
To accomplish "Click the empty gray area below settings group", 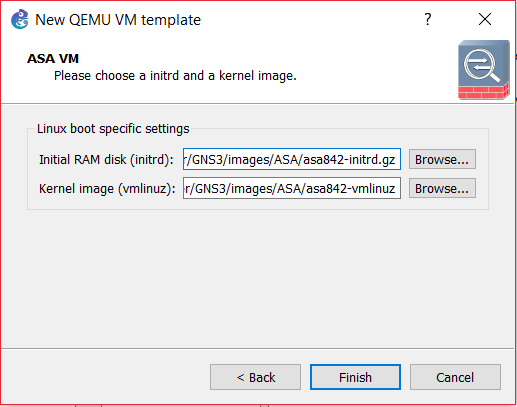I will 257,278.
